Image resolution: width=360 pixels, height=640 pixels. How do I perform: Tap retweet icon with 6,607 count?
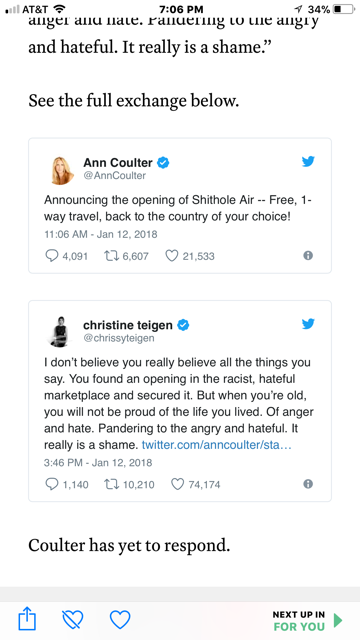click(111, 256)
